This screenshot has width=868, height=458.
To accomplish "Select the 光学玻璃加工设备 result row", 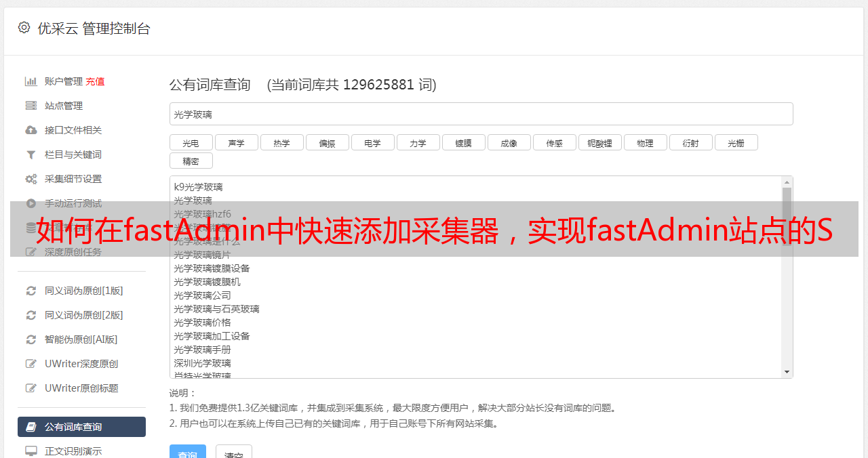I will click(212, 336).
